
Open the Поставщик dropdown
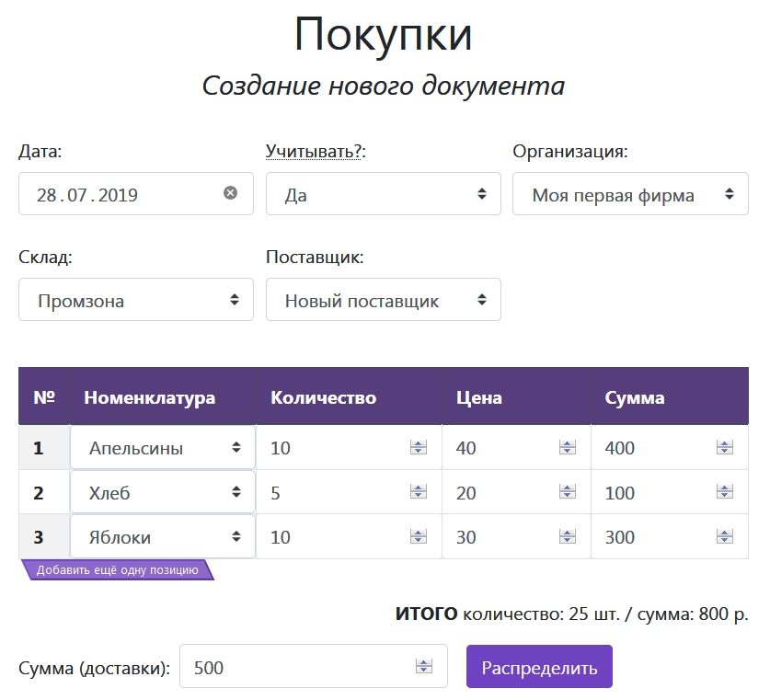pyautogui.click(x=383, y=300)
